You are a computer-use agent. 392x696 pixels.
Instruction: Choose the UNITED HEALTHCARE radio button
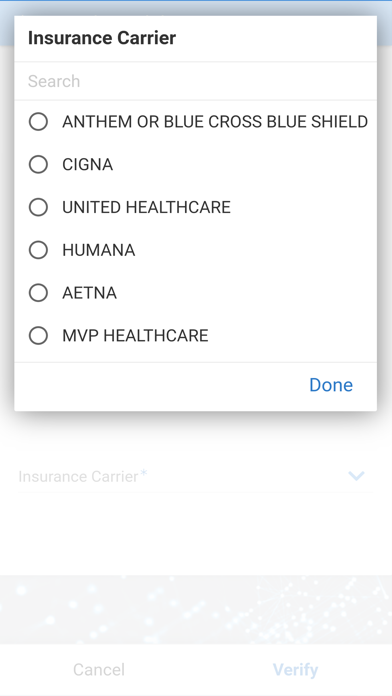pos(38,207)
